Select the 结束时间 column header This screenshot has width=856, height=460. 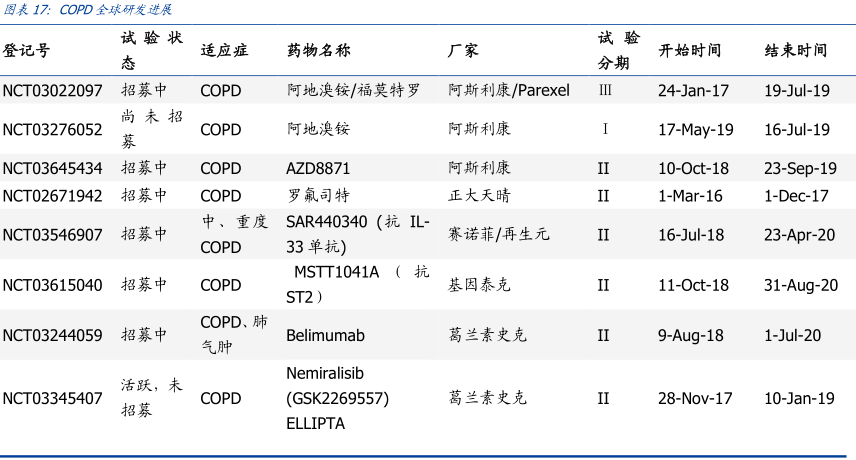[x=796, y=50]
